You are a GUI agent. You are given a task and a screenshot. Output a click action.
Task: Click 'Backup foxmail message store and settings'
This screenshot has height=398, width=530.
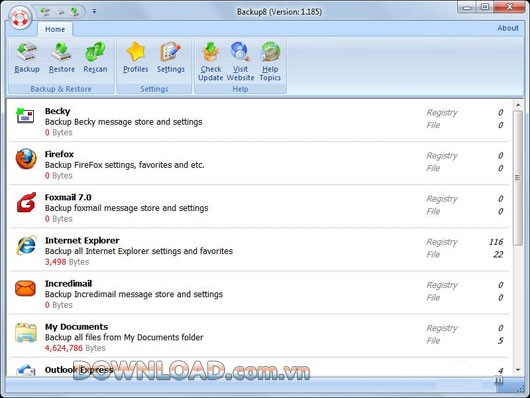[126, 208]
